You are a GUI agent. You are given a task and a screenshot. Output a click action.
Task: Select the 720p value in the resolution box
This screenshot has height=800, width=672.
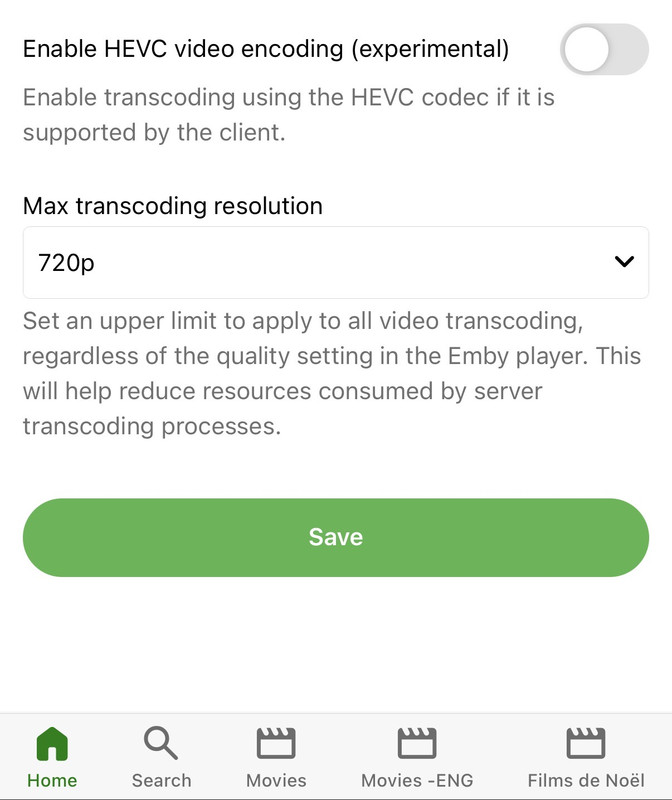(x=66, y=263)
